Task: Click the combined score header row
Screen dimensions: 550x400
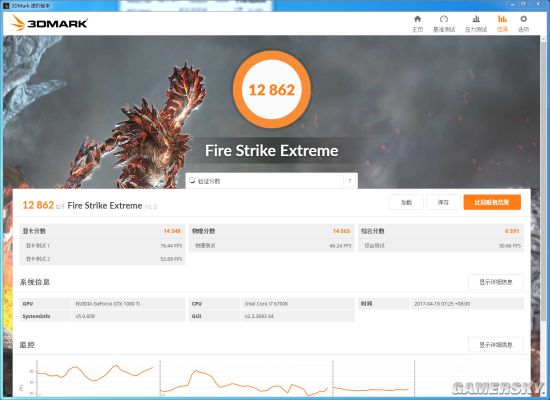Action: 441,231
